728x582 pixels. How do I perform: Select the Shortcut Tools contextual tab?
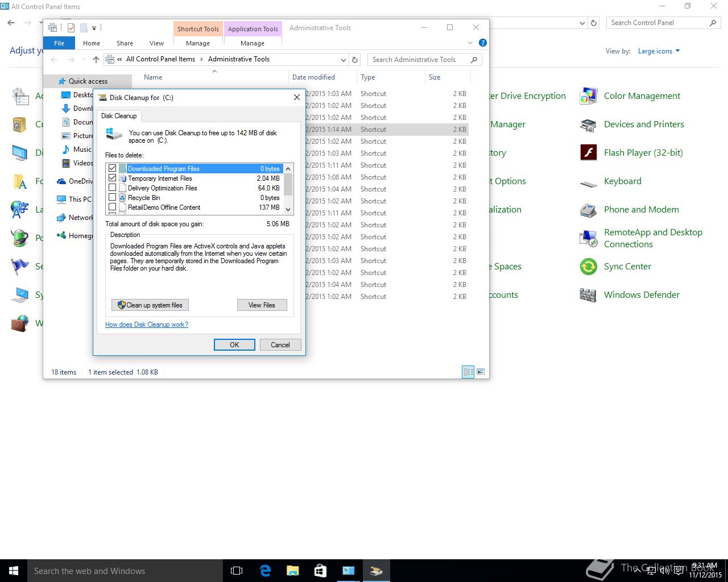[198, 29]
